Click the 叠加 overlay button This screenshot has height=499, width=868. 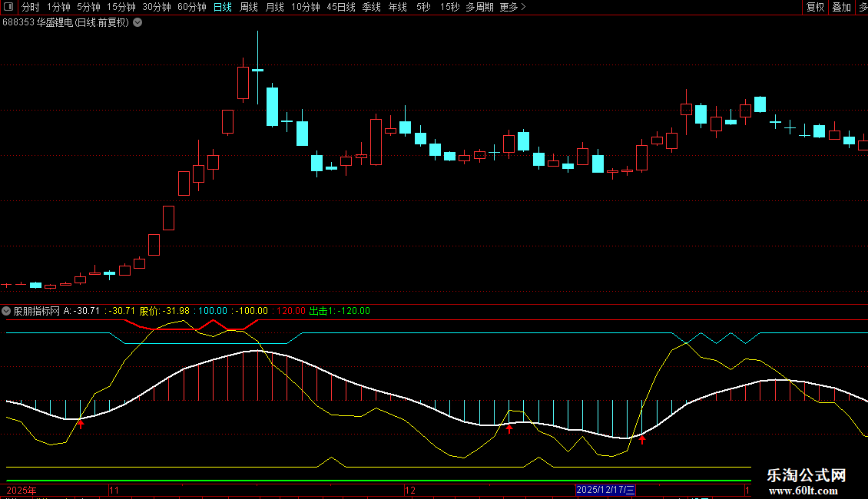click(841, 7)
